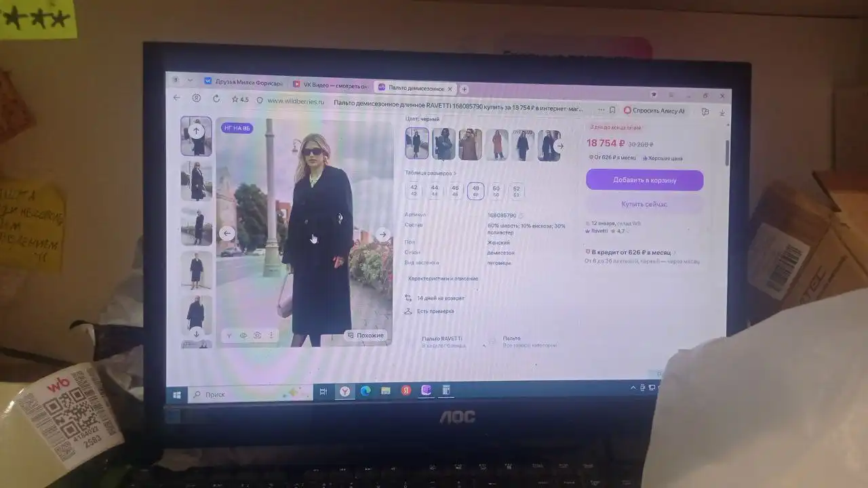The width and height of the screenshot is (868, 488).
Task: Select size 50 for the coat
Action: pos(496,190)
